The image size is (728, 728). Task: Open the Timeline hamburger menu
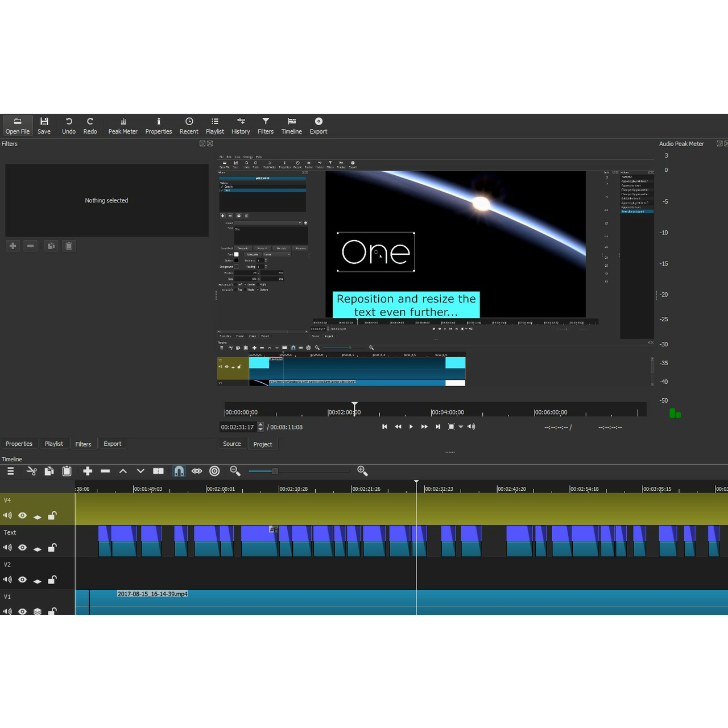click(10, 471)
